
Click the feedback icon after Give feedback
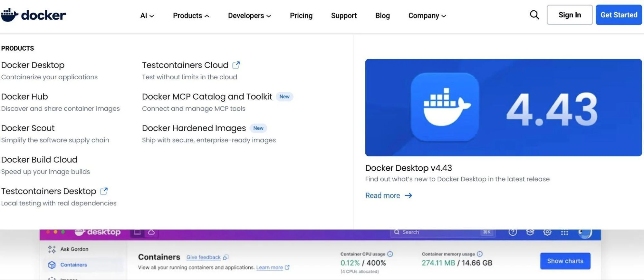point(226,257)
